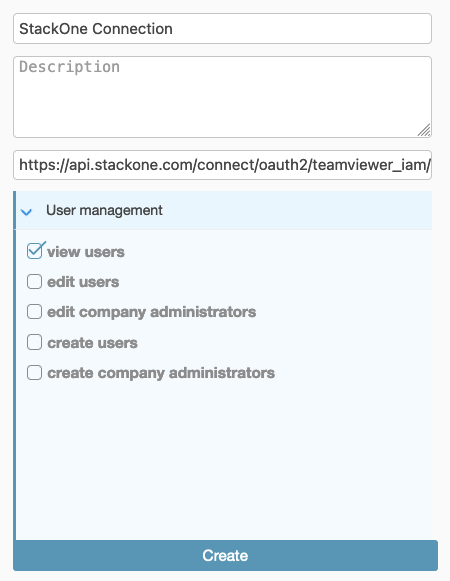Click the 'view users' label text
The height and width of the screenshot is (581, 450).
(86, 252)
